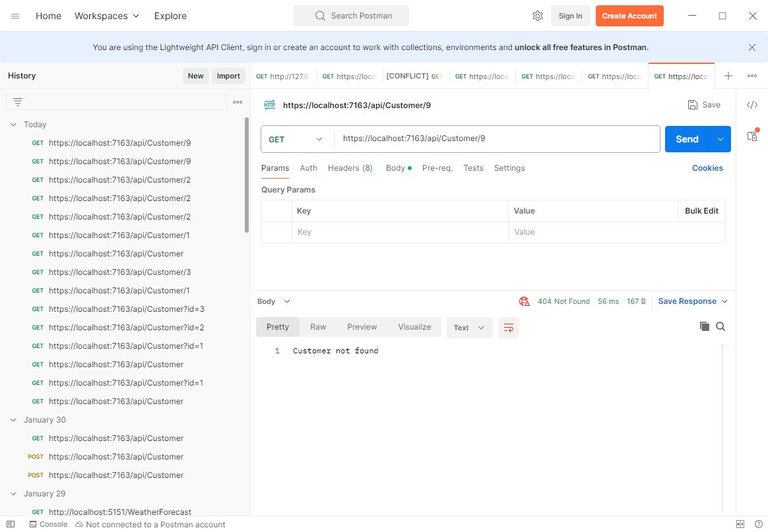Open the Cookies link

pos(707,168)
